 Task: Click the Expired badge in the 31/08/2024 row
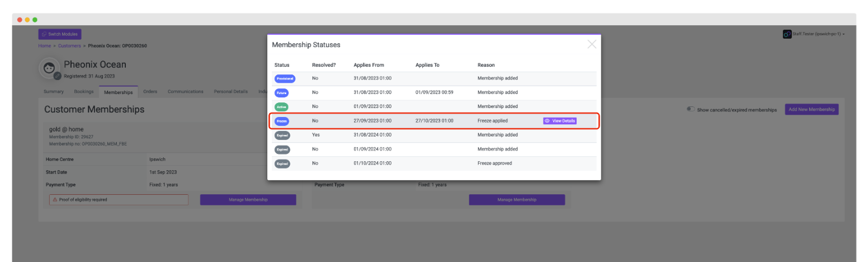(282, 135)
